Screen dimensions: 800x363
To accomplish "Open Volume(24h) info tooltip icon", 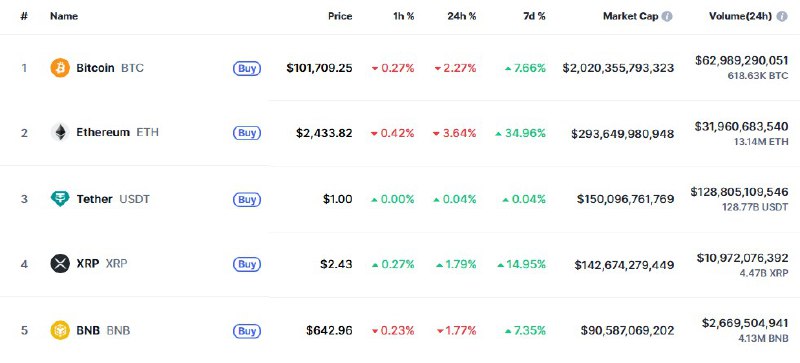I will point(782,16).
